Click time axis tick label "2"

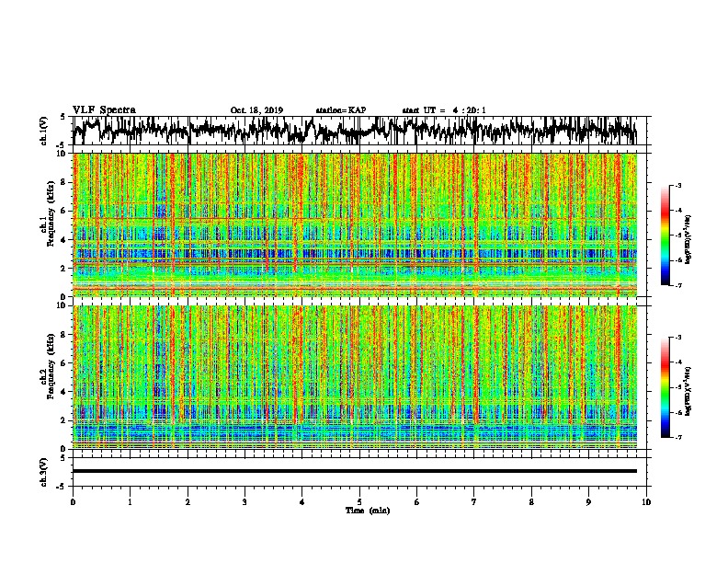(x=188, y=502)
